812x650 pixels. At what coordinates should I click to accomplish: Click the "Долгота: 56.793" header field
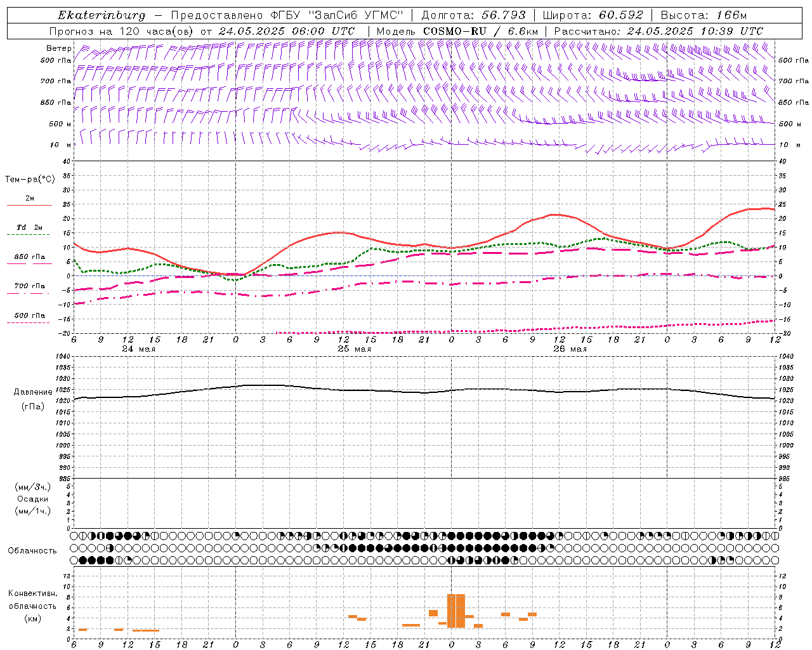(473, 15)
